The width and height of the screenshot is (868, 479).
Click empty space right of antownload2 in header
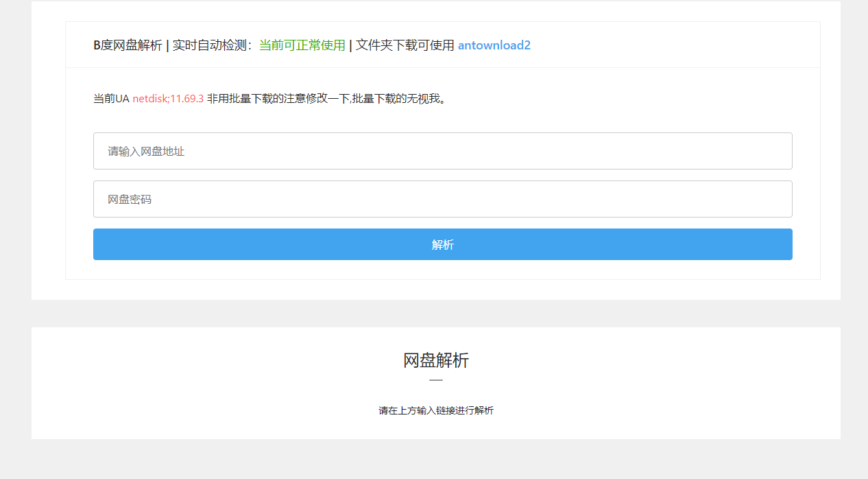pyautogui.click(x=672, y=45)
